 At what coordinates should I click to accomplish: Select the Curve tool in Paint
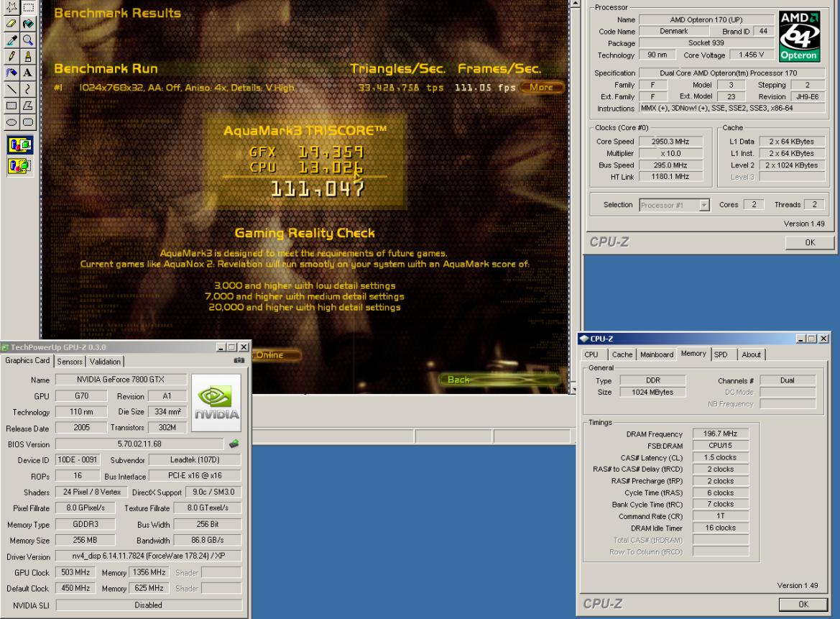[x=28, y=89]
